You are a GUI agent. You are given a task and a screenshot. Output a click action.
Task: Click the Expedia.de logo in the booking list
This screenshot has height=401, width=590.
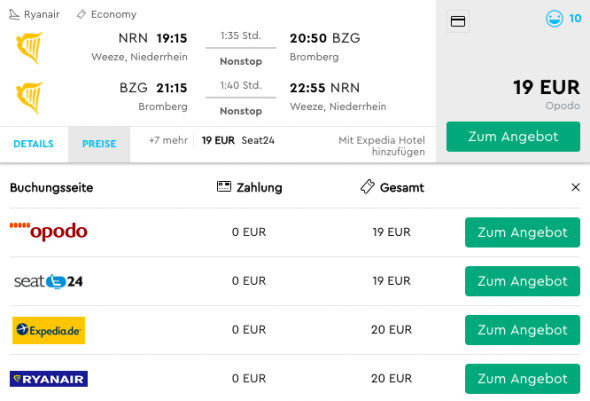tap(49, 330)
